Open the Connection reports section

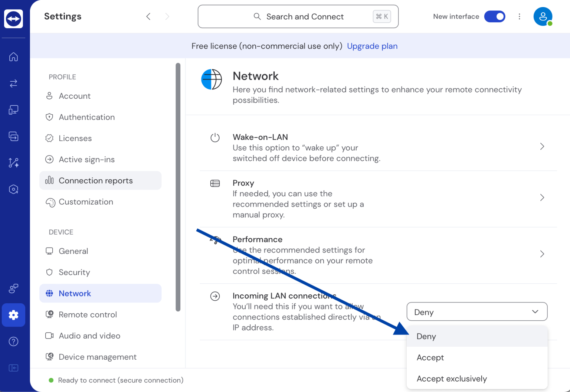coord(95,180)
